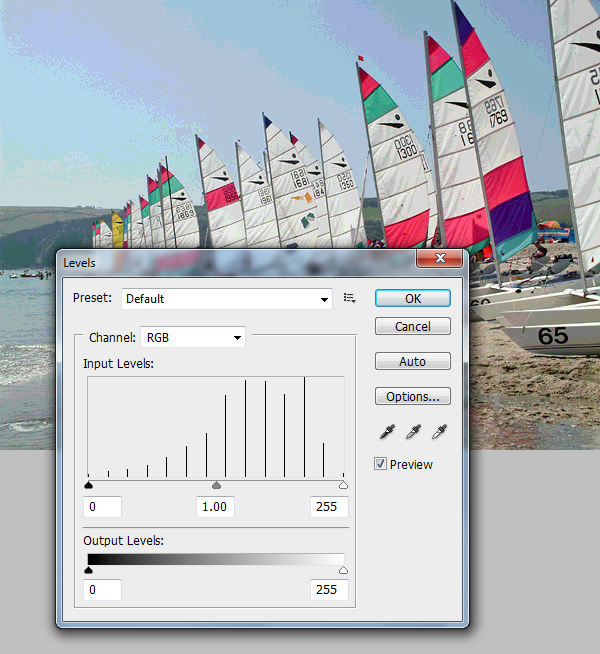Image resolution: width=600 pixels, height=654 pixels.
Task: Click the OK button
Action: pyautogui.click(x=412, y=298)
